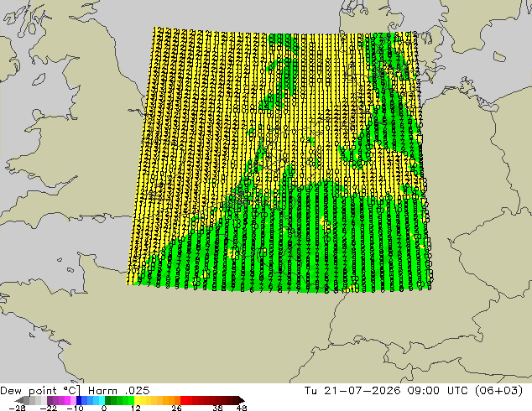Select the dark green legend swatch beside 0
The width and height of the screenshot is (532, 411).
coord(108,400)
